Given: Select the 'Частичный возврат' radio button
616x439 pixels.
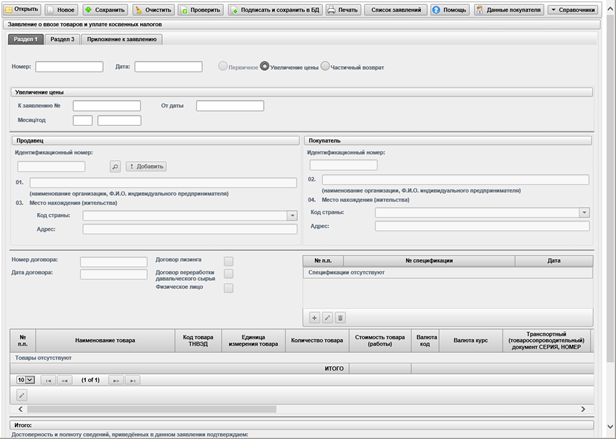Looking at the screenshot, I should click(x=325, y=67).
